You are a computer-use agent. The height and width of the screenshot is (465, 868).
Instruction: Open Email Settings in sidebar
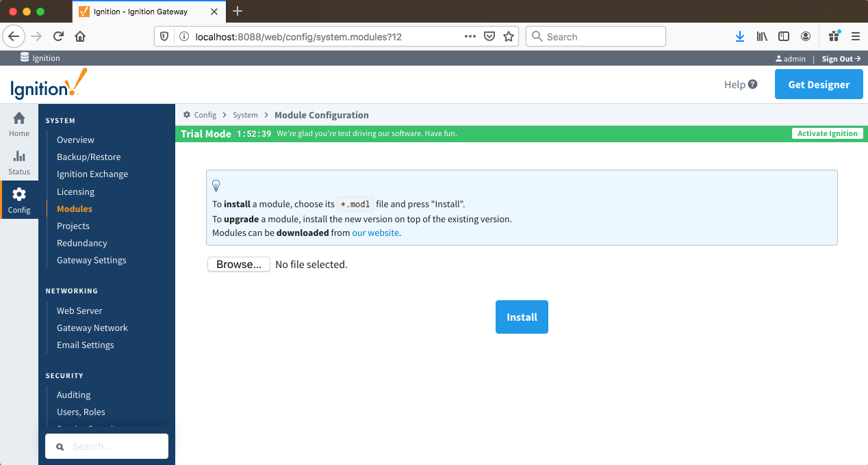[x=86, y=345]
